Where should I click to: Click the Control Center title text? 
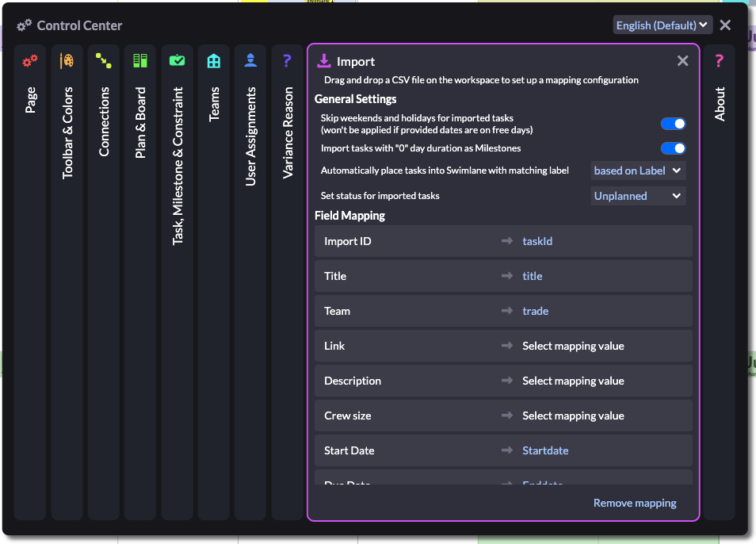point(79,25)
